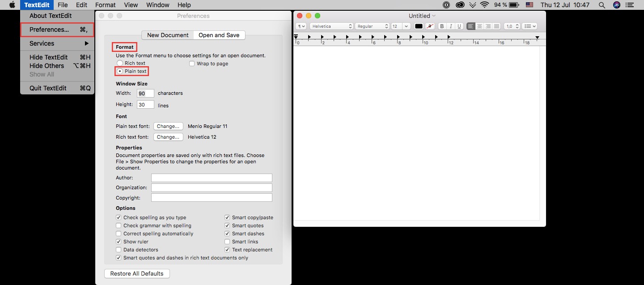Open the US flag input source menu
Screen dimensions: 644x285
click(530, 5)
